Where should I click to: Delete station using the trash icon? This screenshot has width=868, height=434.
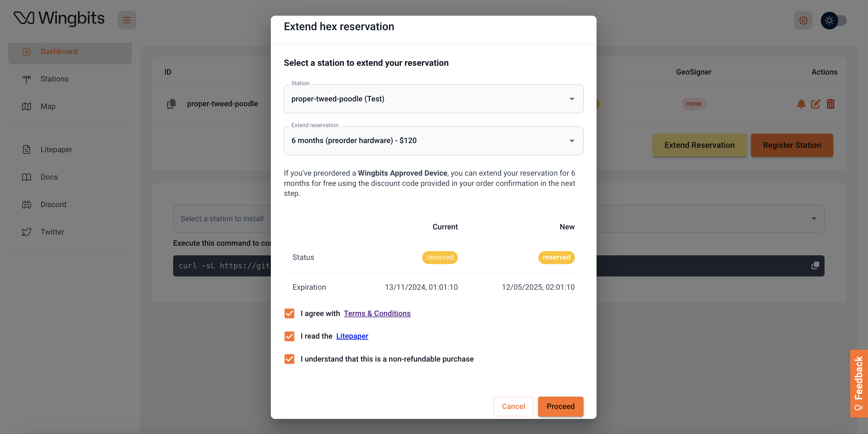click(x=830, y=104)
